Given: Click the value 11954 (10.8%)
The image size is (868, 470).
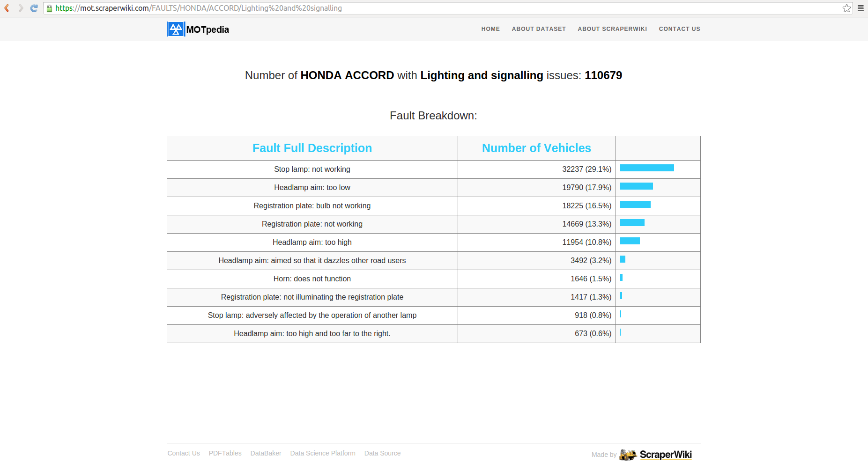Looking at the screenshot, I should (x=586, y=242).
